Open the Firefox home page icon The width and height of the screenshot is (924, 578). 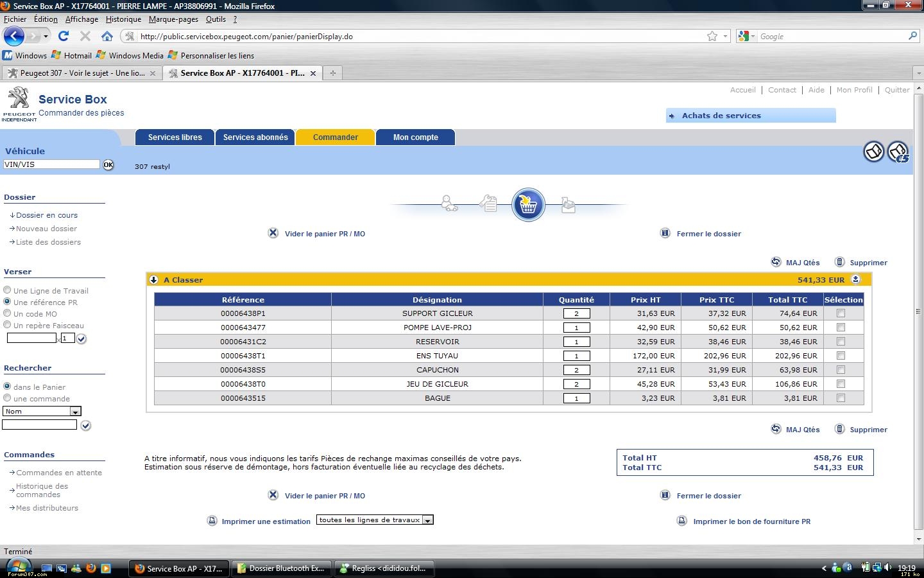pos(107,37)
